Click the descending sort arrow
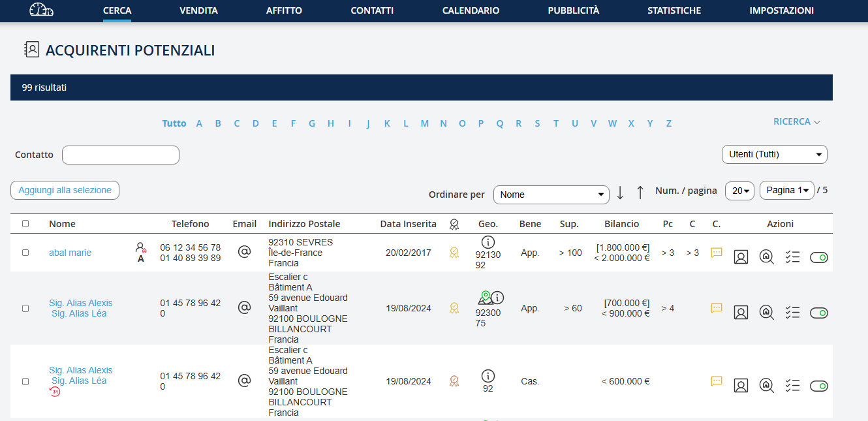This screenshot has width=868, height=421. 620,193
